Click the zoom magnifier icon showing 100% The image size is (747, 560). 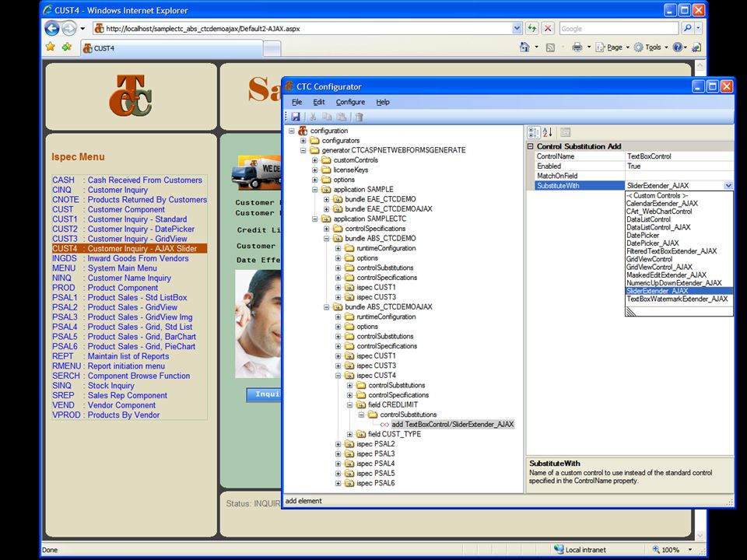click(655, 550)
